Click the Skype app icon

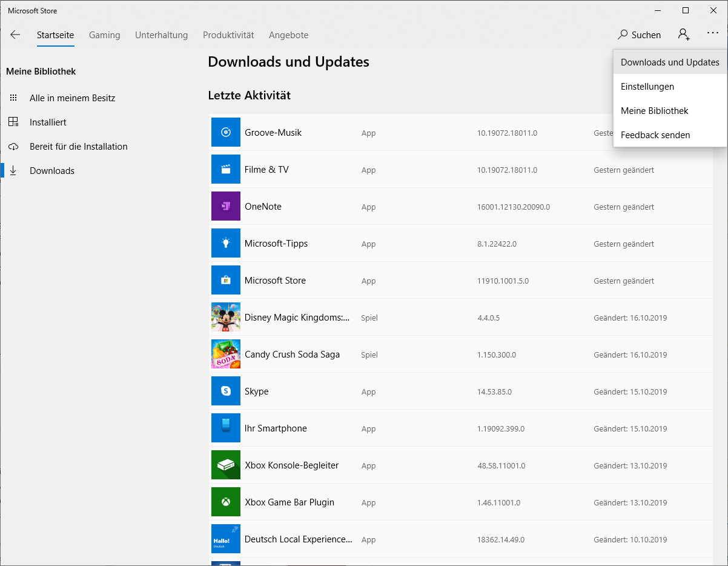pos(226,391)
